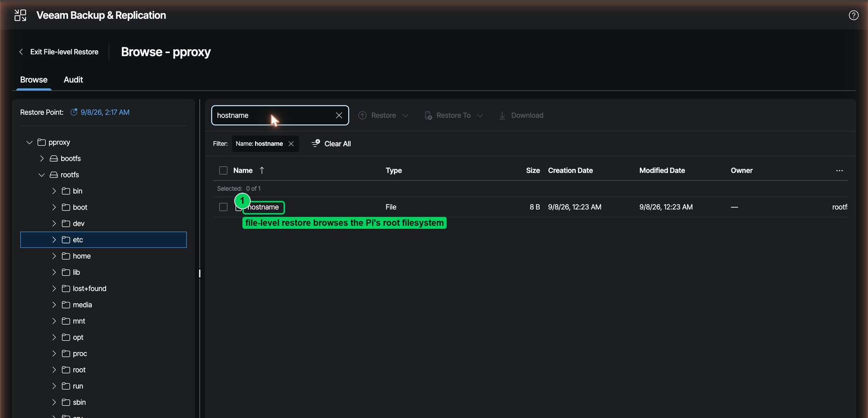
Task: Open the Veeam main menu grid icon
Action: [20, 15]
